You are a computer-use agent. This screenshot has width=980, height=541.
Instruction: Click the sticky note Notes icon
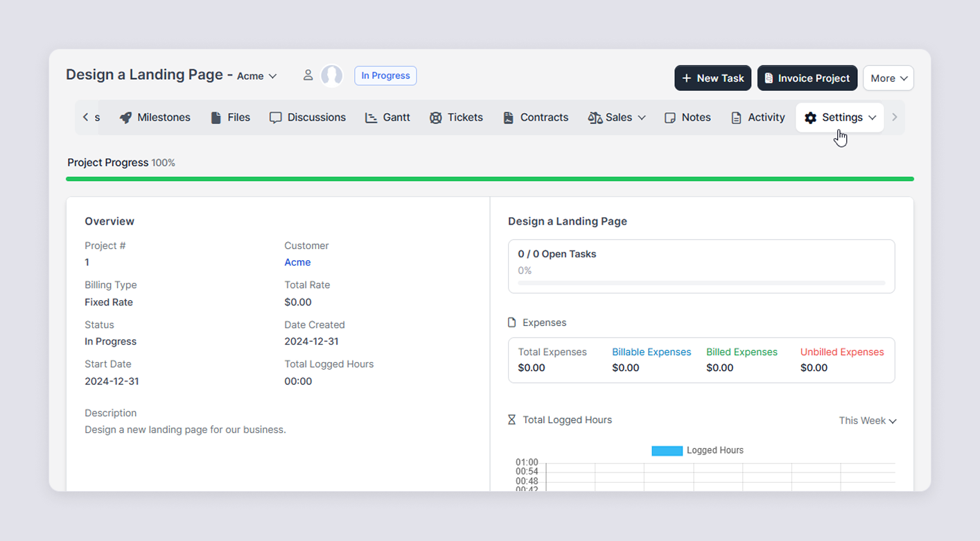[670, 118]
